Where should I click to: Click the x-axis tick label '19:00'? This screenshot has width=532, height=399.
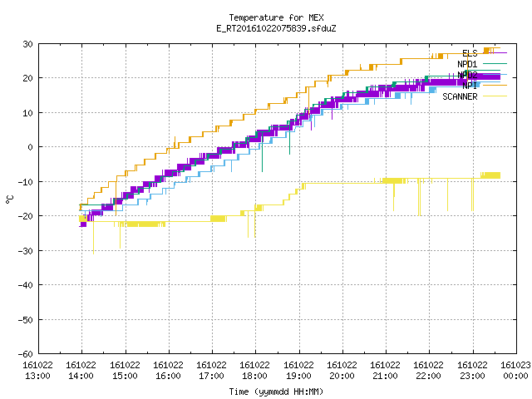[x=298, y=376]
